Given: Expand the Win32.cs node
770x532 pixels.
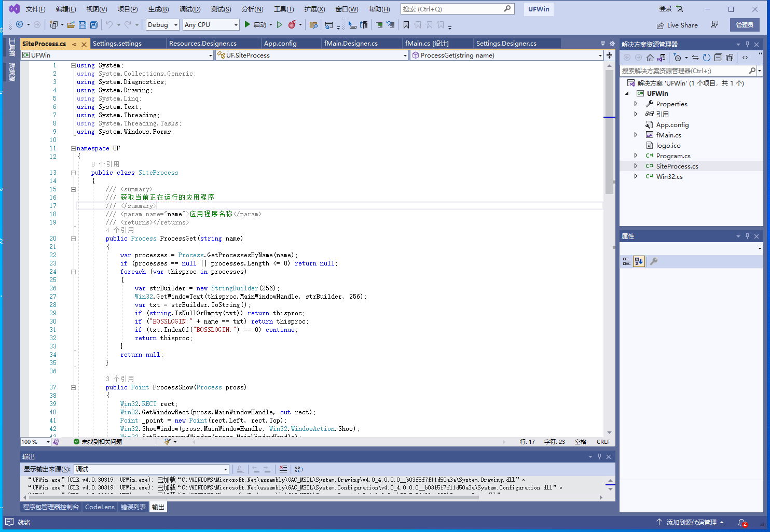Looking at the screenshot, I should pyautogui.click(x=636, y=176).
